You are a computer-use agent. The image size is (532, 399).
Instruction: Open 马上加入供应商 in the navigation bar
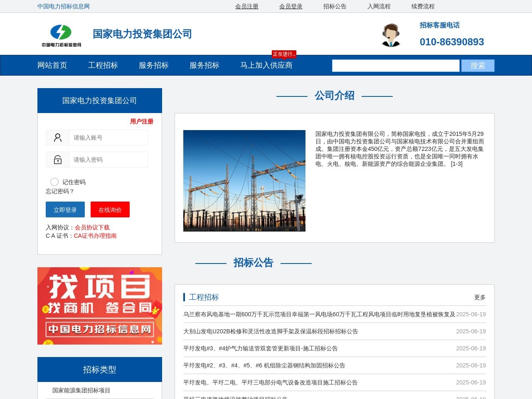point(266,65)
